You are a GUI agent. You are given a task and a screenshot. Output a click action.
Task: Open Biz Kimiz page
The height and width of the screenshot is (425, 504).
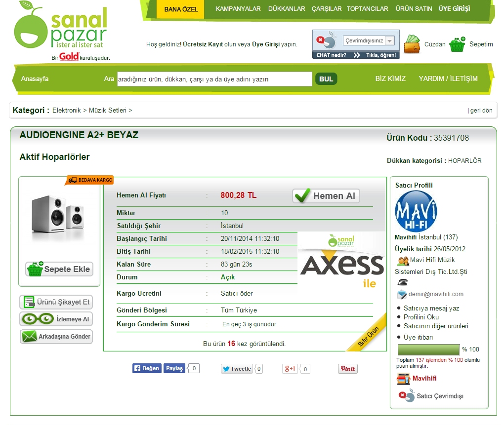tap(390, 78)
